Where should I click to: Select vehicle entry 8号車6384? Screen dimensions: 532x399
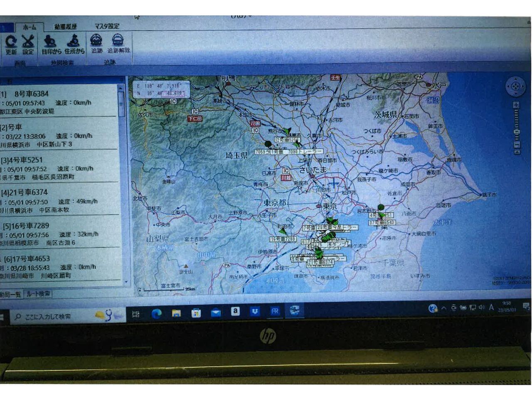tap(59, 102)
